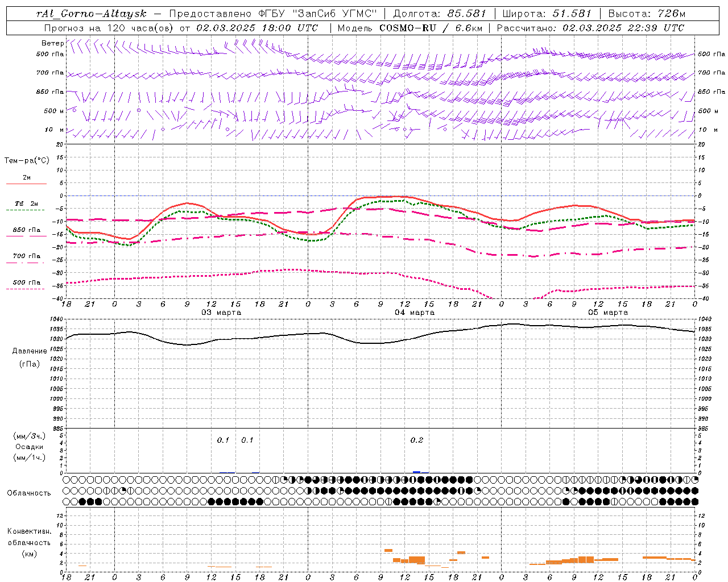Viewport: 728px width, 582px height.
Task: Click the 'Осадки' precipitation label
Action: tap(29, 447)
